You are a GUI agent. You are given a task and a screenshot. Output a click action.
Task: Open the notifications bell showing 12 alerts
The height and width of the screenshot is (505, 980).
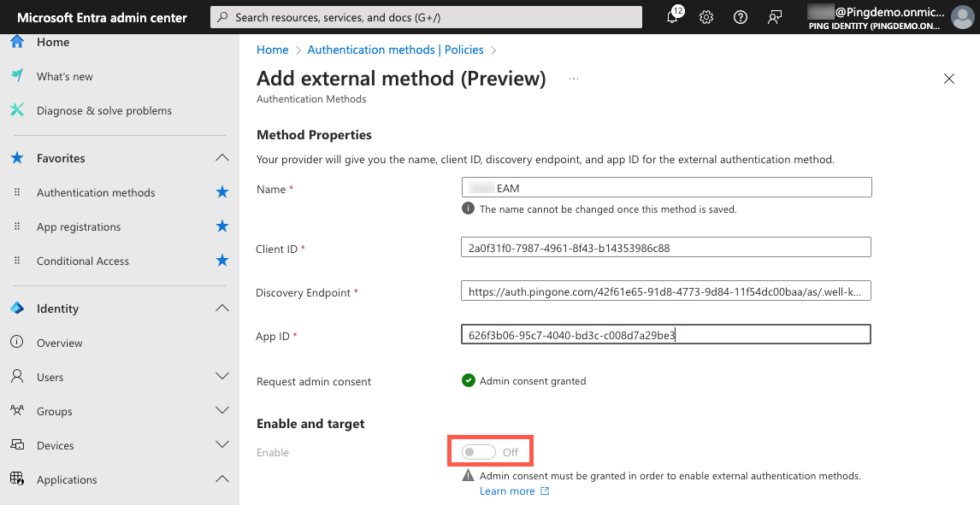click(x=673, y=17)
